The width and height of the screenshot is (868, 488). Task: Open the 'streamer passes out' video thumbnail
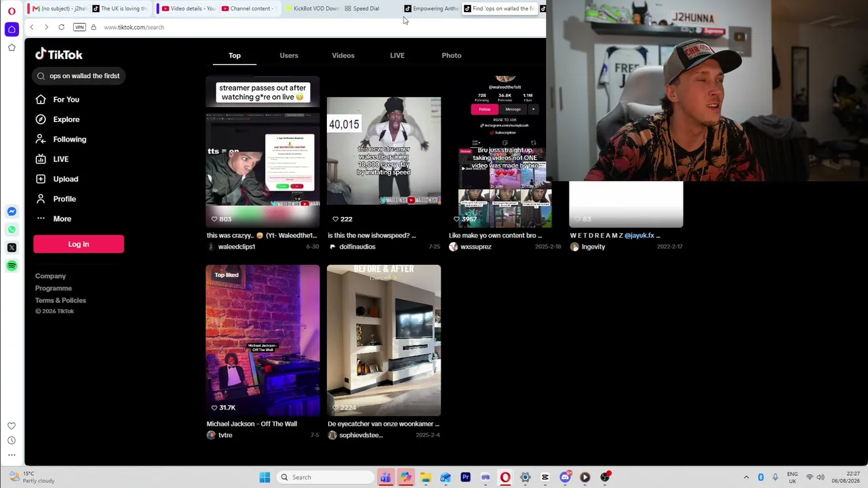(x=263, y=152)
